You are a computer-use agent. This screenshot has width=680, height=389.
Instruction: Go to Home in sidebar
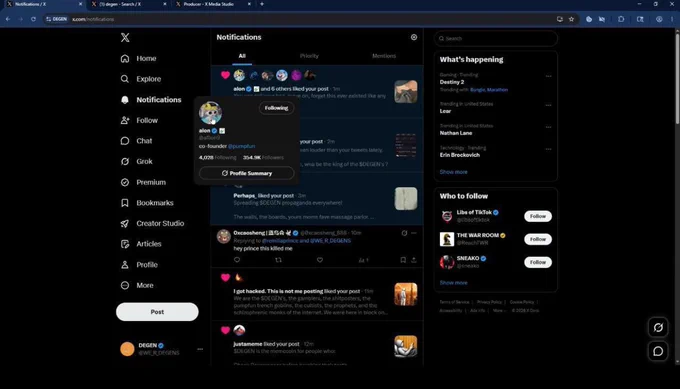(138, 59)
